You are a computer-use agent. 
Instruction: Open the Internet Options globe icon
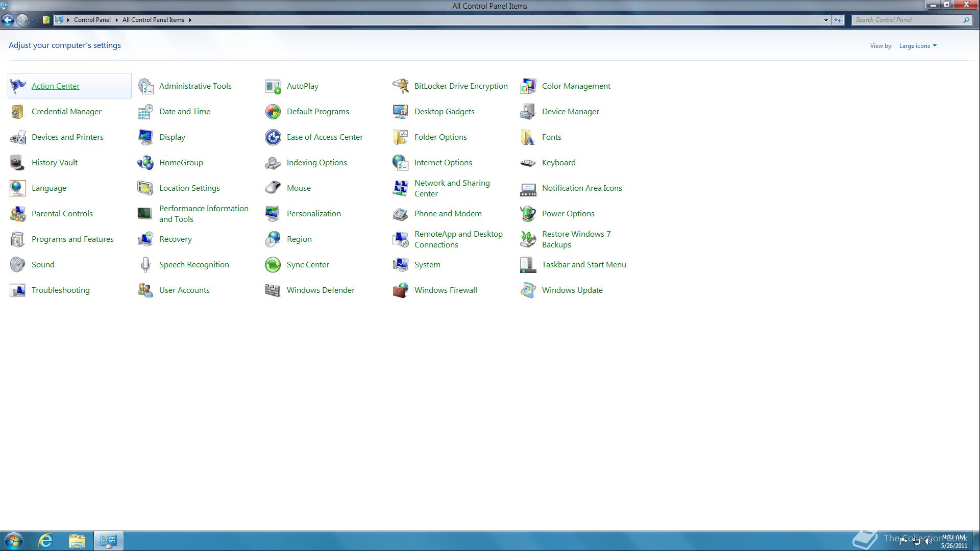pos(401,162)
